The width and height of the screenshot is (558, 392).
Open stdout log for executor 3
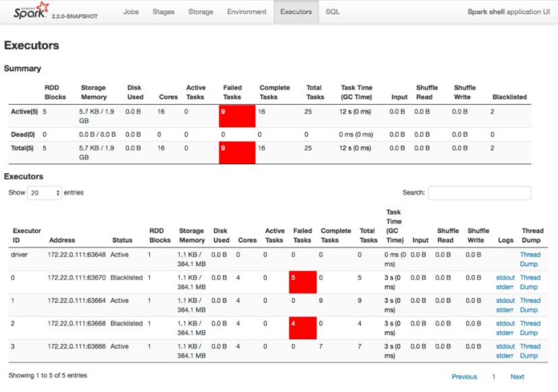pyautogui.click(x=505, y=347)
